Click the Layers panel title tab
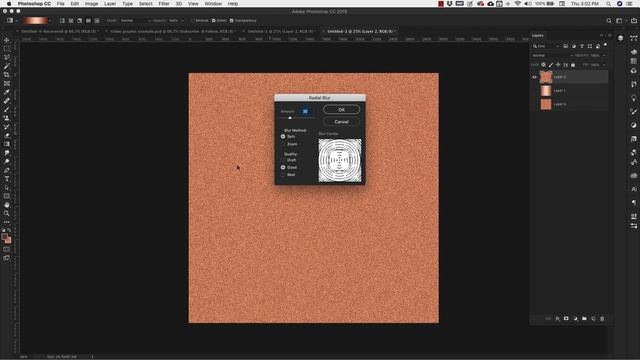640x360 pixels. (538, 36)
